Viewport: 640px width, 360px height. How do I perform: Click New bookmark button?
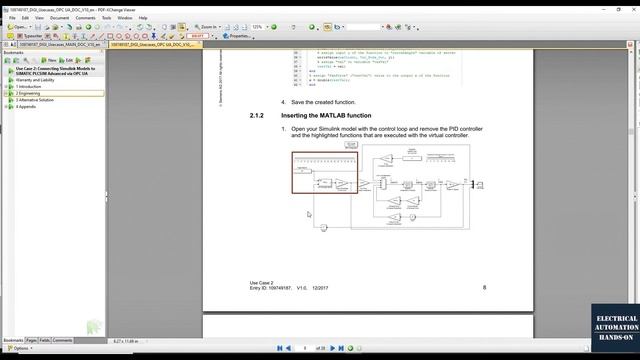click(49, 60)
